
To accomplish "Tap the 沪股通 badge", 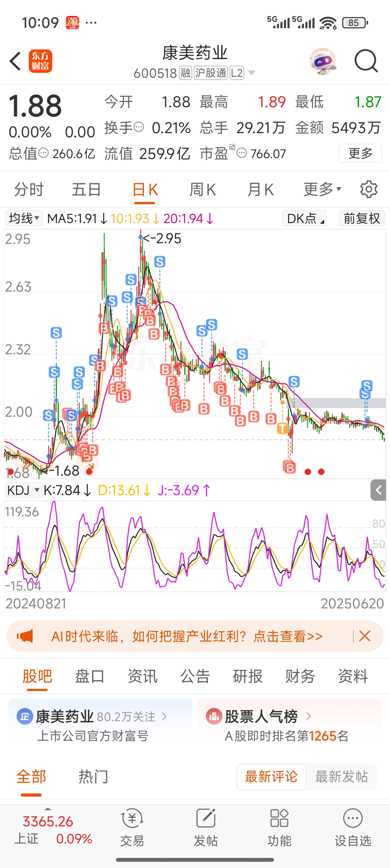I will pyautogui.click(x=211, y=73).
